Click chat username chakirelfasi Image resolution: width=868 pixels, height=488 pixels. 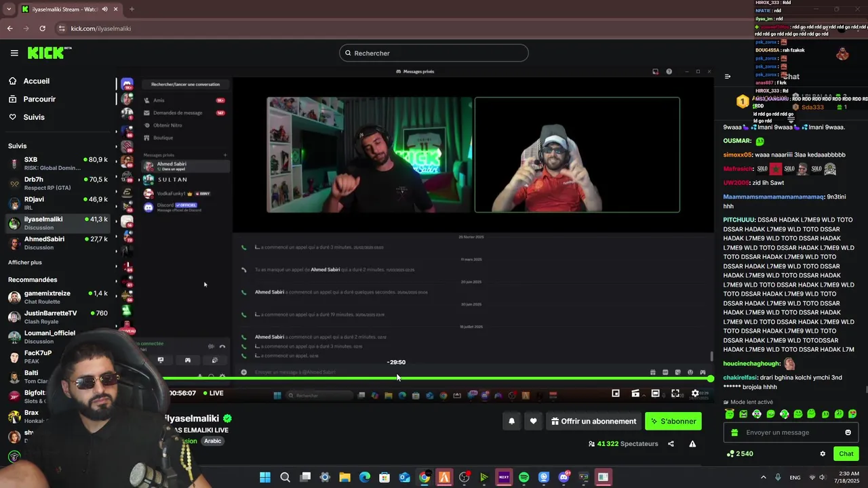(743, 378)
